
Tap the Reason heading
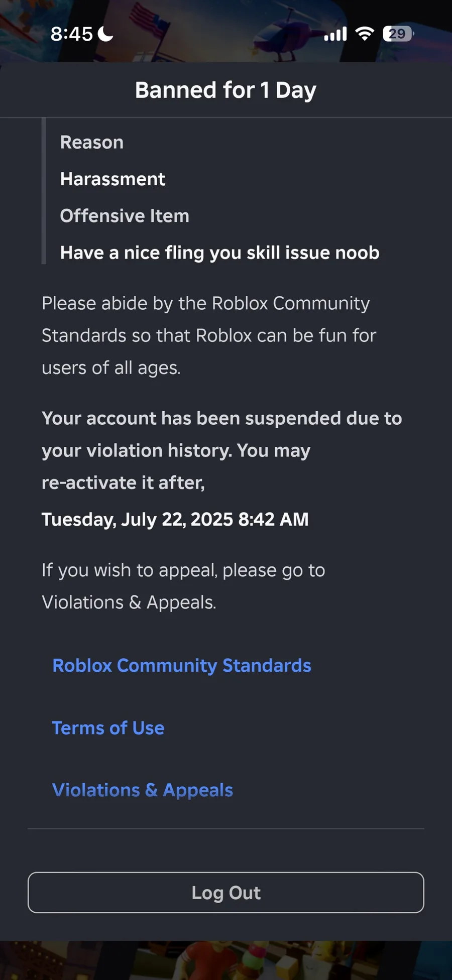[92, 142]
